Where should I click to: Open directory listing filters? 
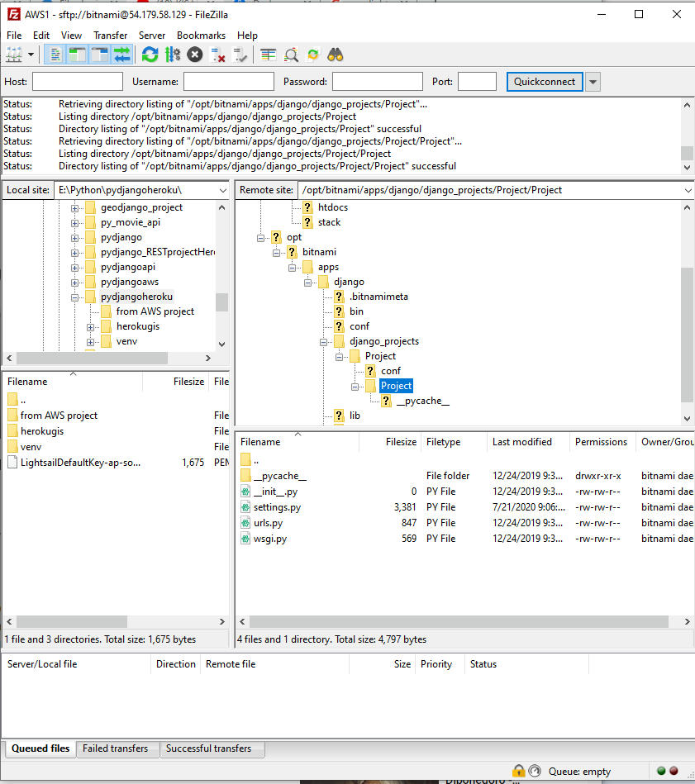click(269, 55)
